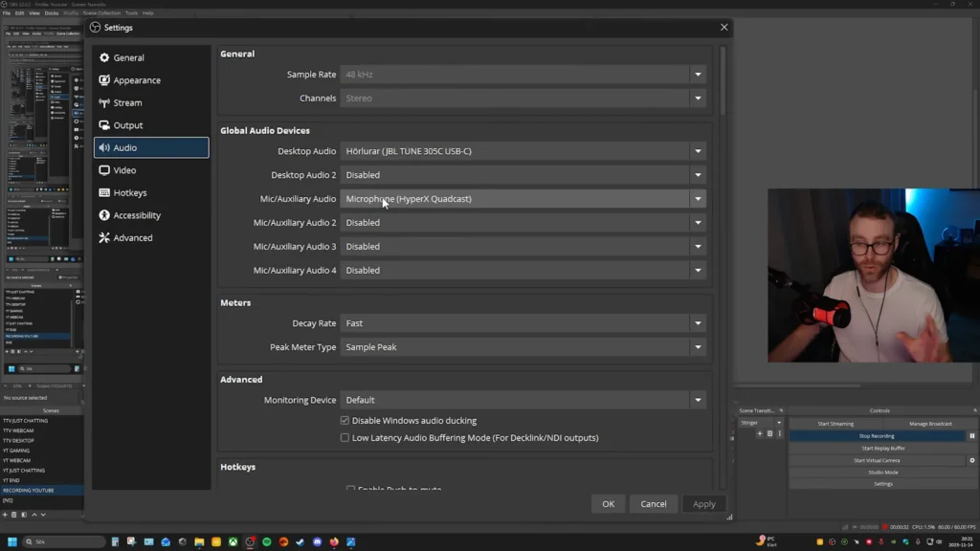Move scene up with up arrow icon
The width and height of the screenshot is (980, 551).
point(34,515)
